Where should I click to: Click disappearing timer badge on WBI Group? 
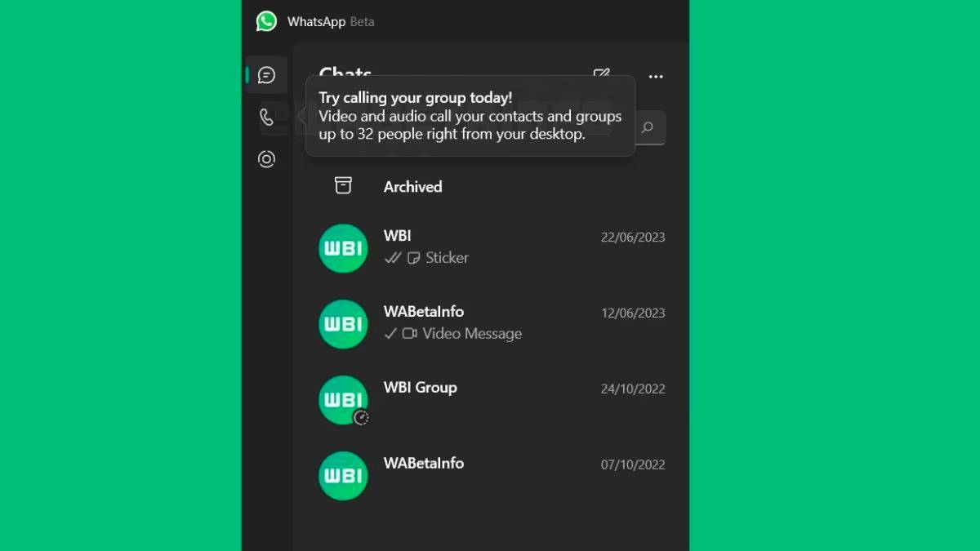coord(361,417)
